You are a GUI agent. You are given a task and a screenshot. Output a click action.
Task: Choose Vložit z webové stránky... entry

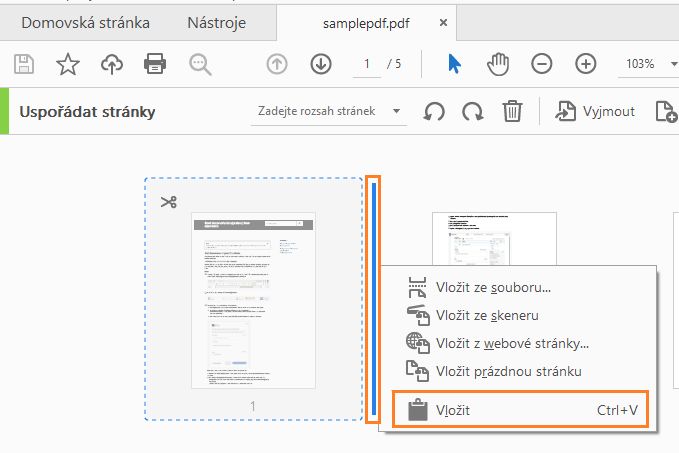tap(517, 343)
